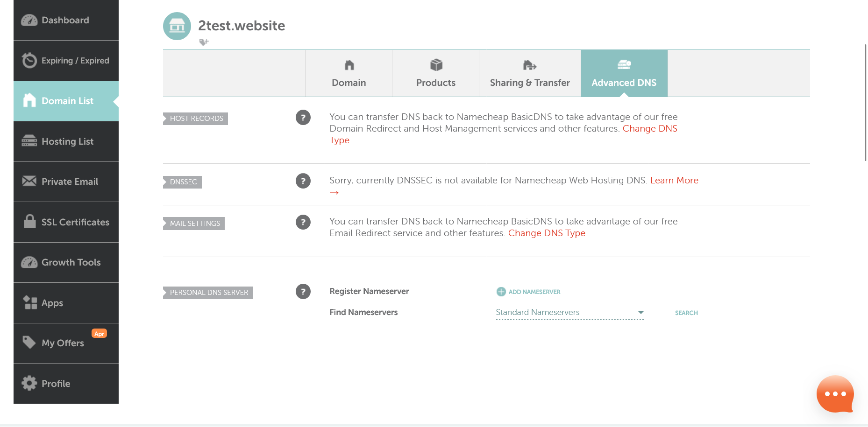Click the SEARCH nameservers button
Screen dimensions: 868x427
[x=686, y=313]
